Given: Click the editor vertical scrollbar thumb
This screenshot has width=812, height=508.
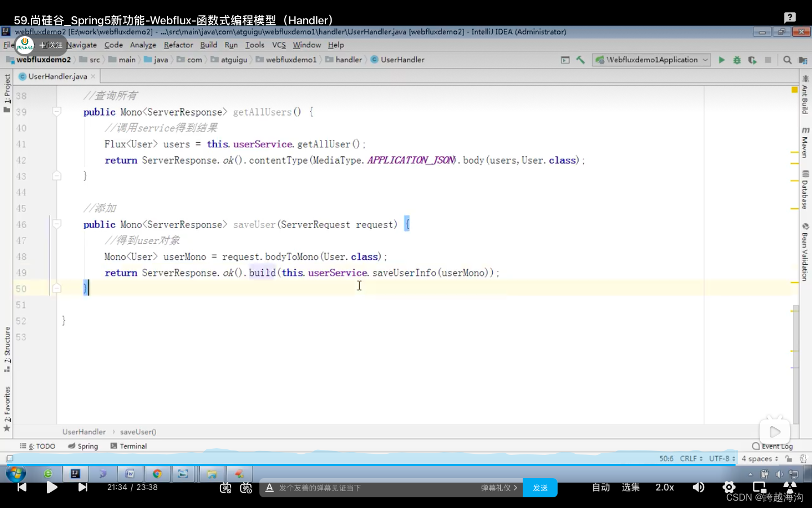Looking at the screenshot, I should click(x=796, y=365).
